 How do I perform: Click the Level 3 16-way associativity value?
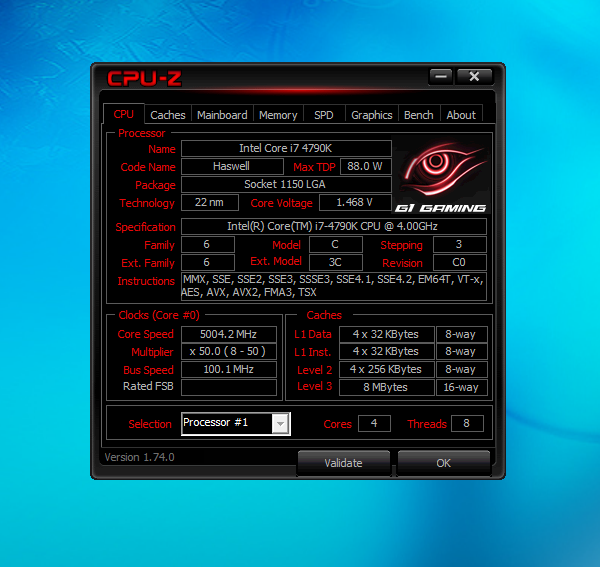[x=461, y=387]
